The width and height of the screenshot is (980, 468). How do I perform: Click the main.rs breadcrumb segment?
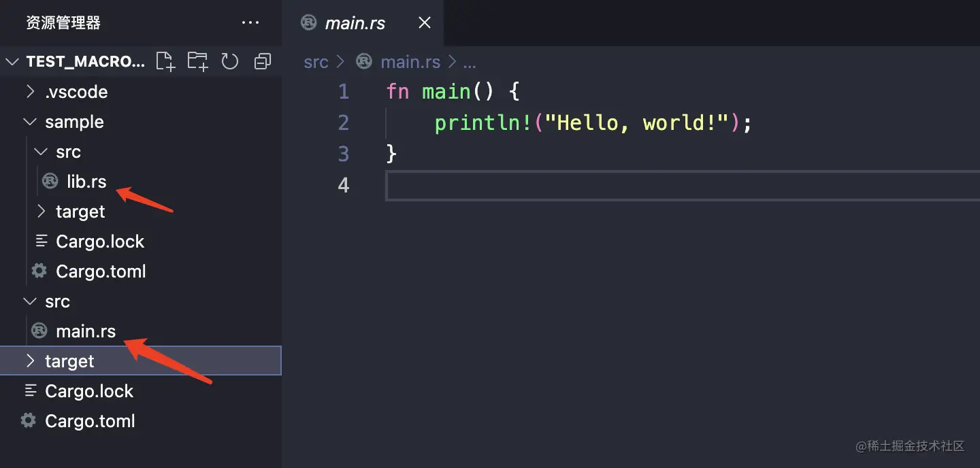[x=410, y=62]
